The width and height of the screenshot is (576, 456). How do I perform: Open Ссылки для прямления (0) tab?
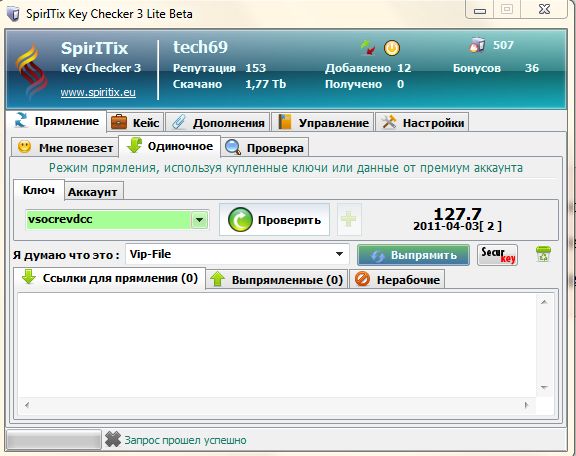point(109,278)
